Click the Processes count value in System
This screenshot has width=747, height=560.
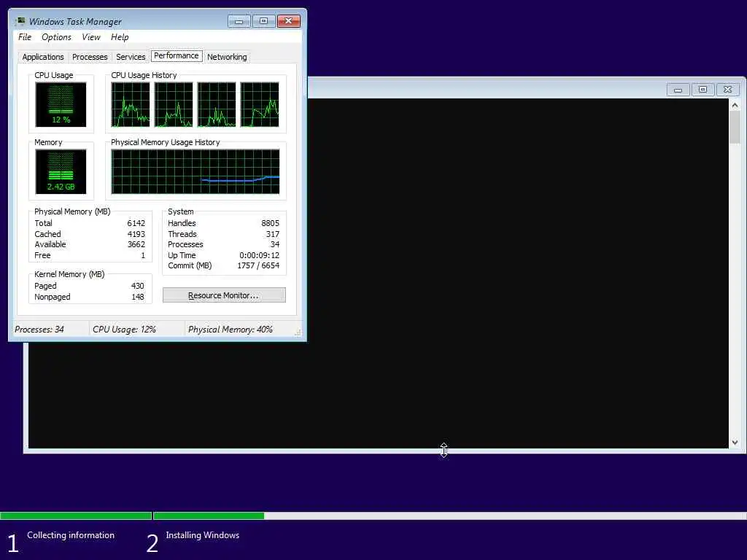pos(275,244)
